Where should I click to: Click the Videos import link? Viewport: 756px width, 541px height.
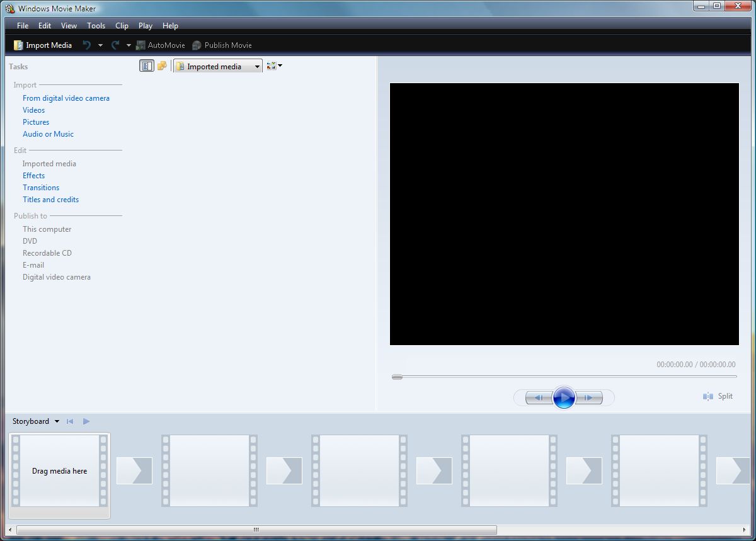34,110
